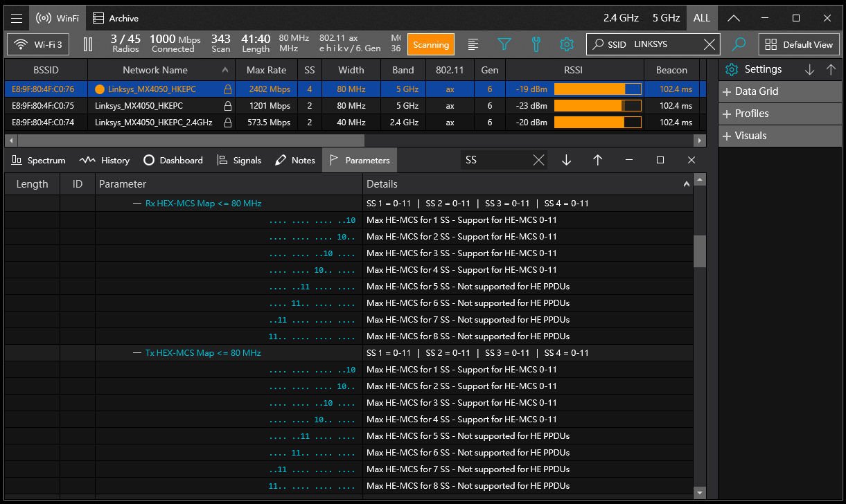
Task: Collapse the Tx HEX-MCS Map <= 80 MHz node
Action: coord(137,353)
